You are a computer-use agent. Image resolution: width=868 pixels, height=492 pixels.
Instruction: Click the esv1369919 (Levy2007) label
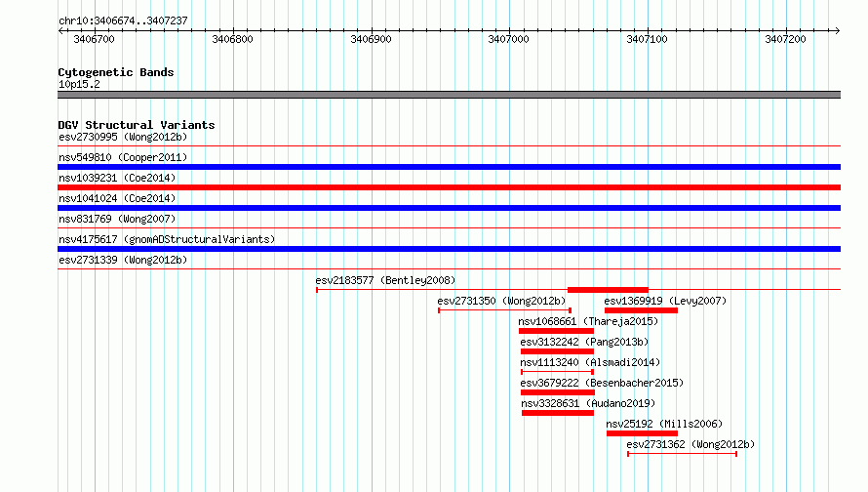pyautogui.click(x=665, y=301)
